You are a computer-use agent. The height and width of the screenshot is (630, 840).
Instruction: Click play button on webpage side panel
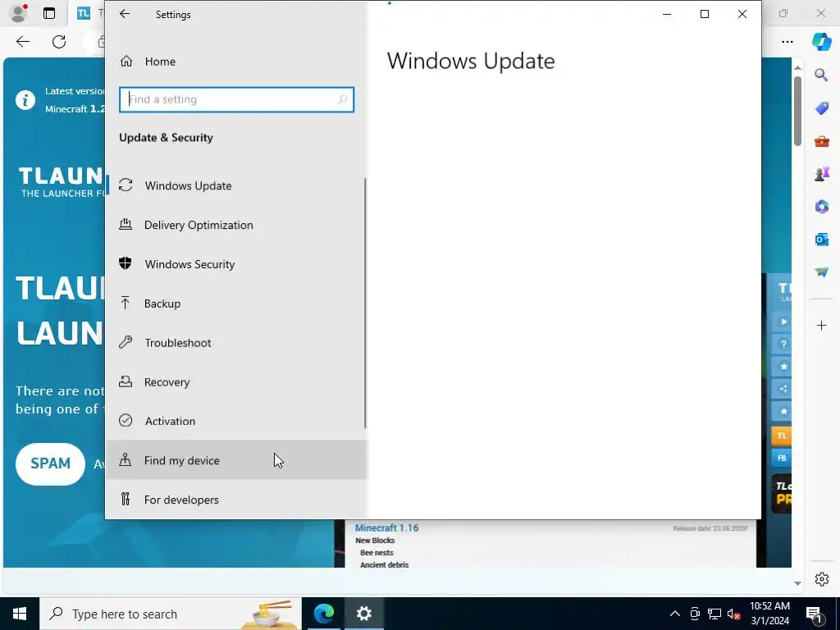783,322
